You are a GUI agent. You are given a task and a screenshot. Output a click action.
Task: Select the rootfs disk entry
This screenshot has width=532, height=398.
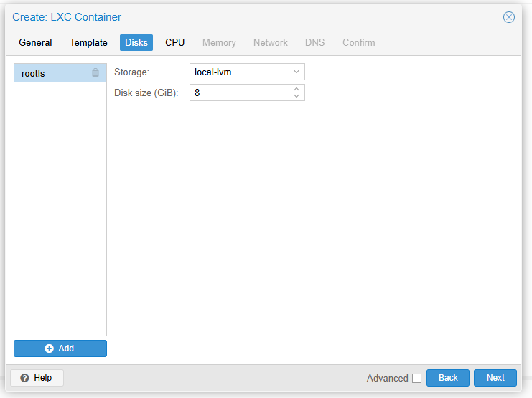60,73
